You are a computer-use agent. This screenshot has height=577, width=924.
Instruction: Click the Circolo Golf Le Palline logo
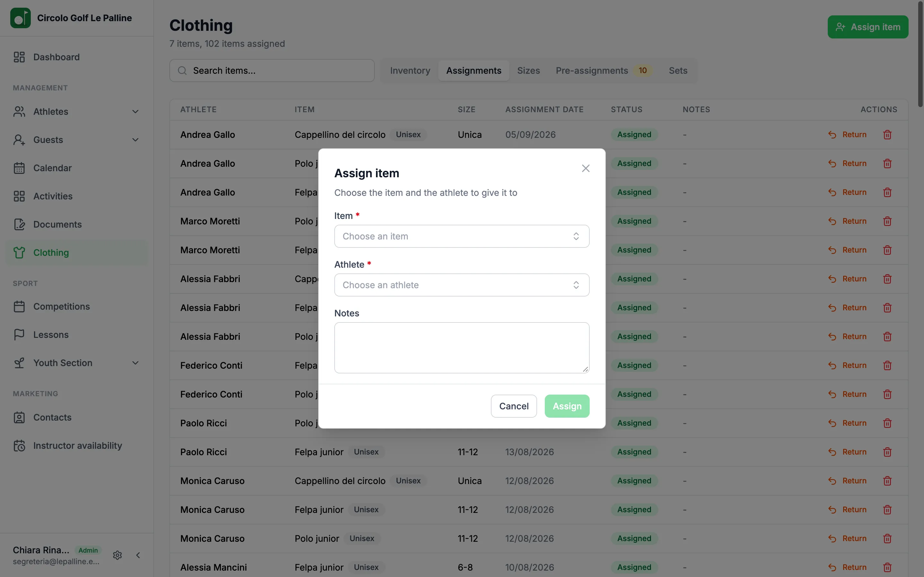(x=20, y=18)
